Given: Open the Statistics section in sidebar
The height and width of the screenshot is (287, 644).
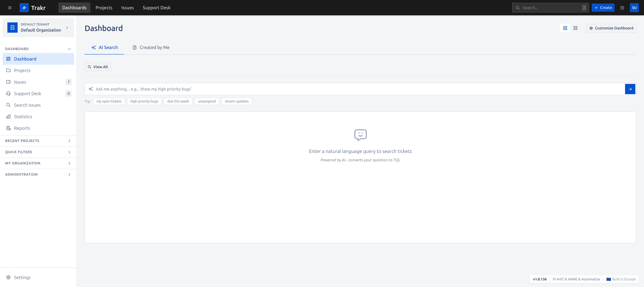Looking at the screenshot, I should pyautogui.click(x=23, y=116).
